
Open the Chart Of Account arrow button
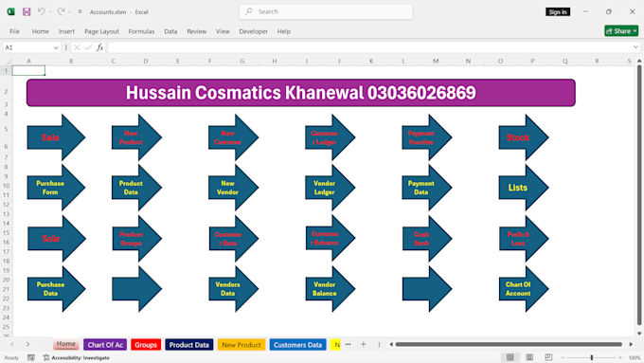524,288
